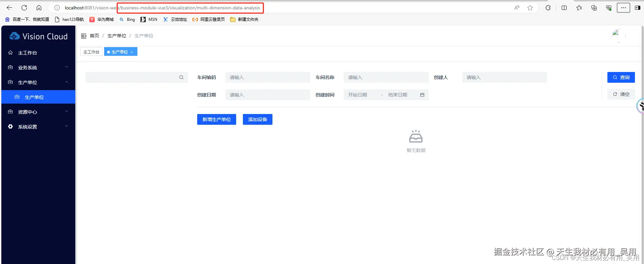Open collections icon in browser toolbar
The image size is (644, 264).
pos(594,8)
